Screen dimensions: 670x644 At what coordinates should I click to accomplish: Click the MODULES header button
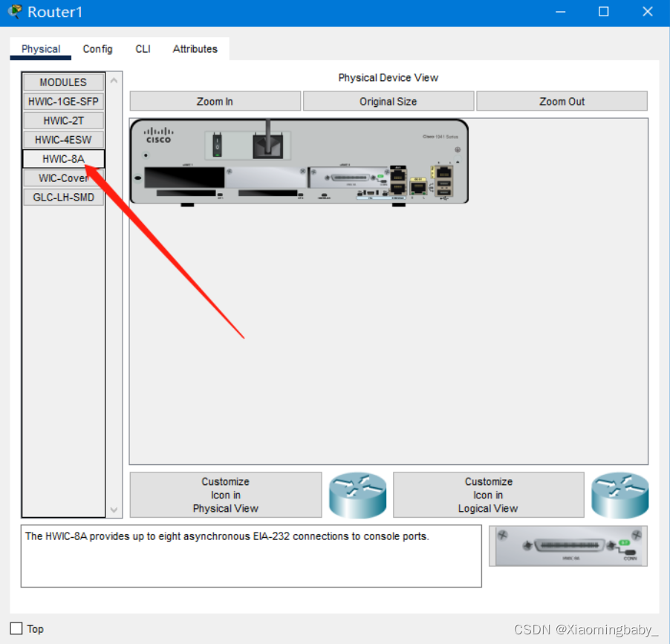click(x=63, y=82)
